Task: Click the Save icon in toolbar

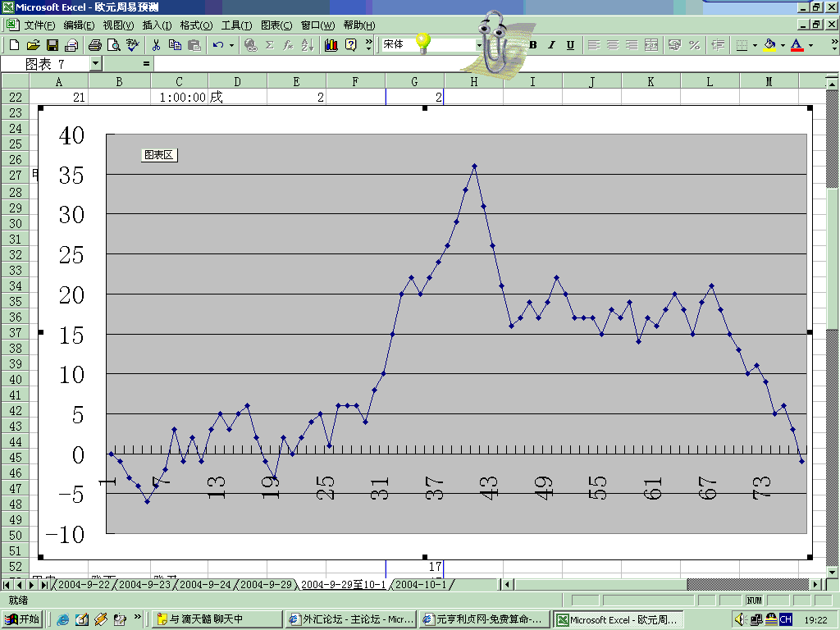Action: tap(52, 45)
